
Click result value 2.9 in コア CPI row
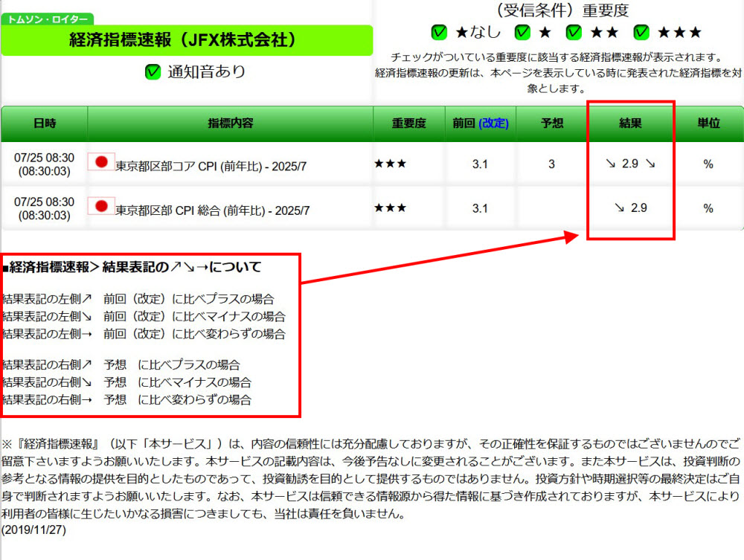pyautogui.click(x=630, y=164)
